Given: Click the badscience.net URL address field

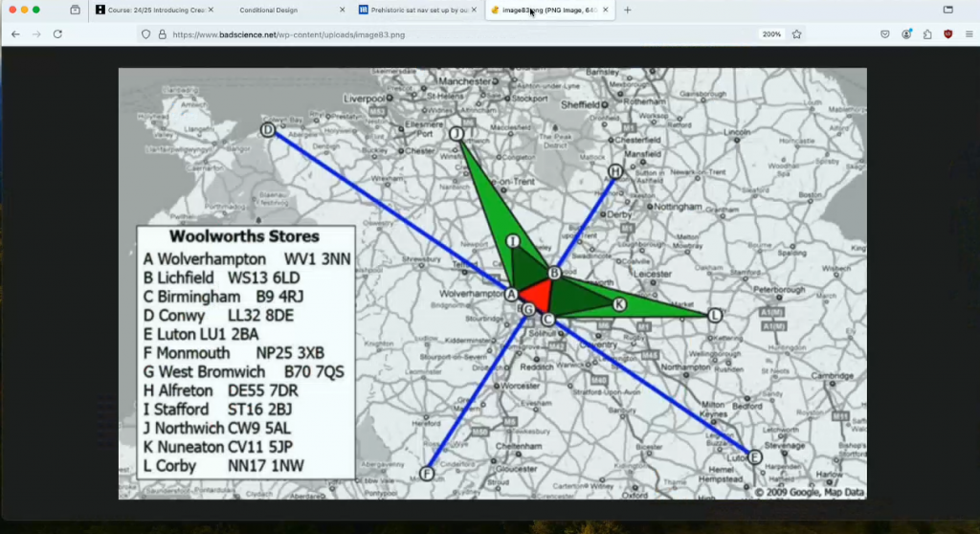Looking at the screenshot, I should click(431, 33).
